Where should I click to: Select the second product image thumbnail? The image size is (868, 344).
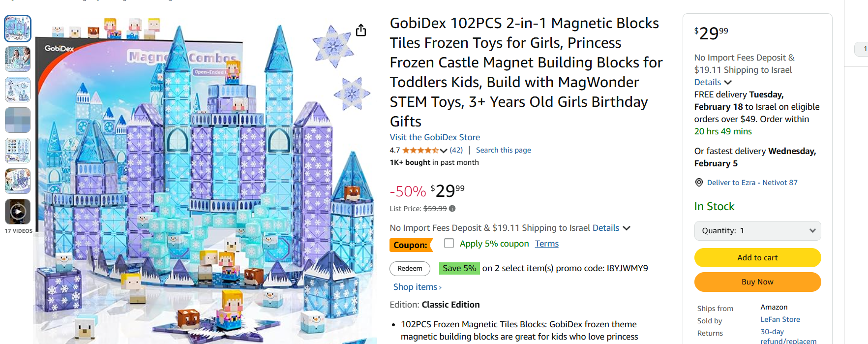[x=18, y=59]
